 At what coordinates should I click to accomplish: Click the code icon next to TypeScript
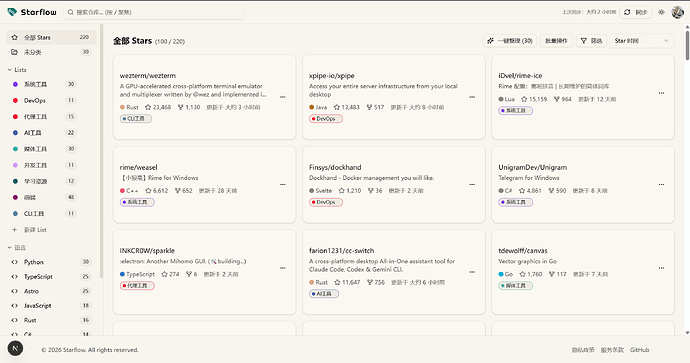pos(15,277)
